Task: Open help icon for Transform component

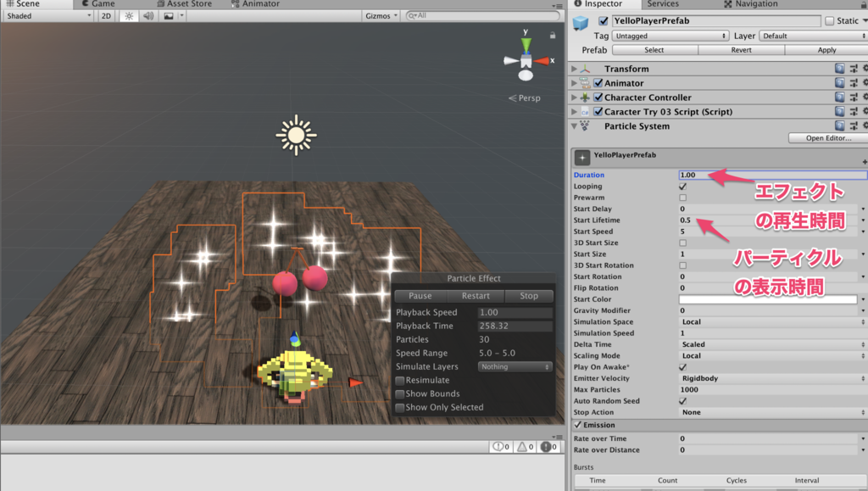Action: (x=840, y=69)
